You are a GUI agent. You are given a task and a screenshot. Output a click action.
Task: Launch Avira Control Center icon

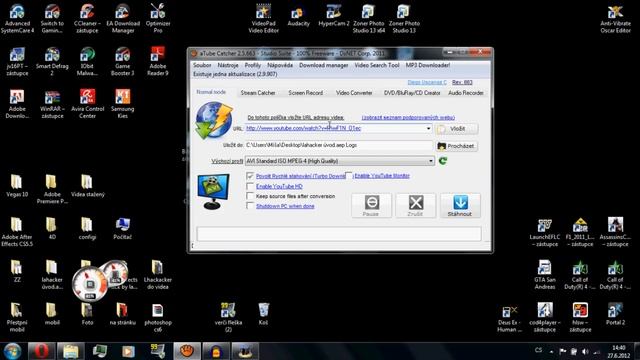[x=87, y=104]
